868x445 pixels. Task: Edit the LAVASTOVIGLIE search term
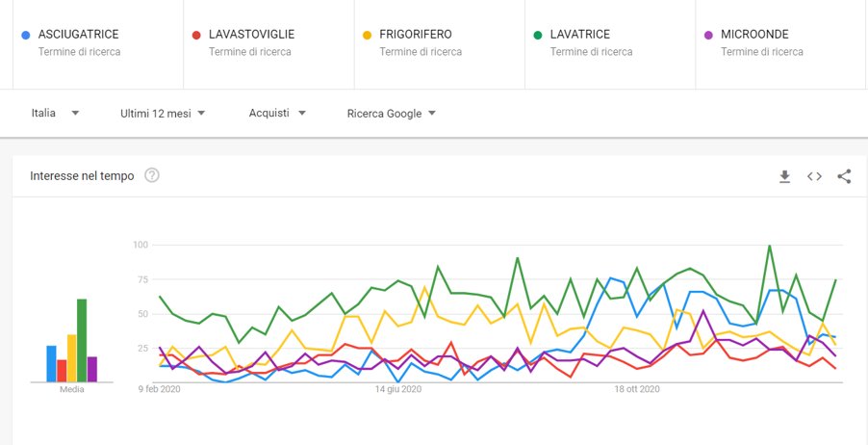[252, 35]
